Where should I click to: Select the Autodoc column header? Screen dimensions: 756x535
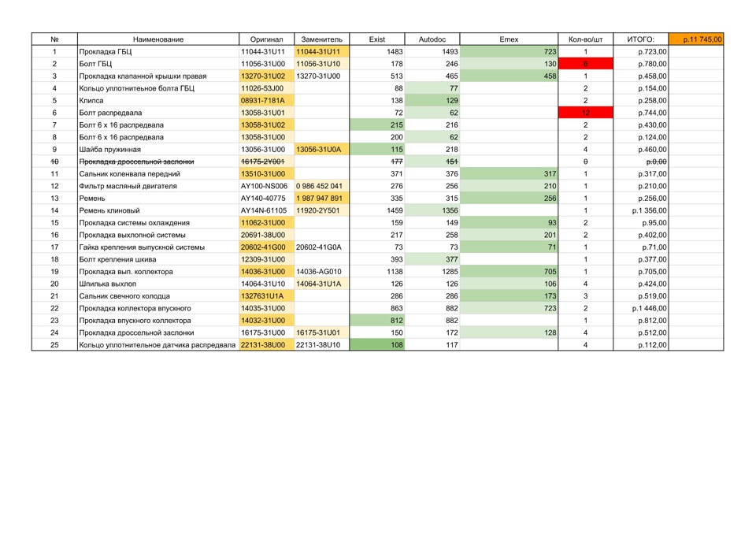(x=432, y=39)
